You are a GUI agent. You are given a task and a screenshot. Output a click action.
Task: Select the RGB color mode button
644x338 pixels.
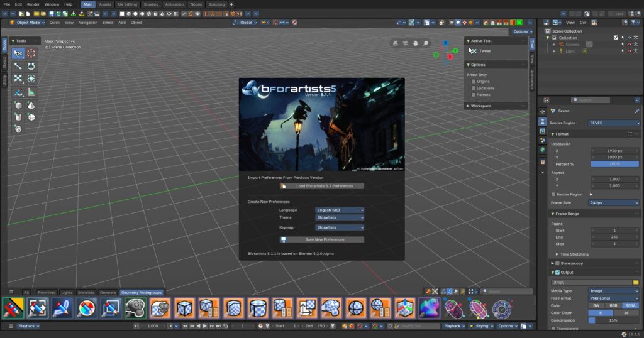point(613,305)
